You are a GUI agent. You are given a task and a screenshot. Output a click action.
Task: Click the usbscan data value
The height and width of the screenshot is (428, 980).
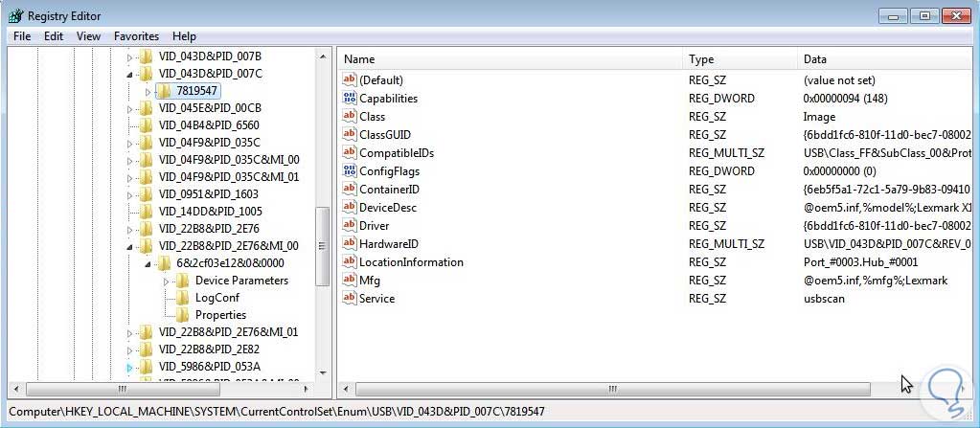tap(824, 299)
